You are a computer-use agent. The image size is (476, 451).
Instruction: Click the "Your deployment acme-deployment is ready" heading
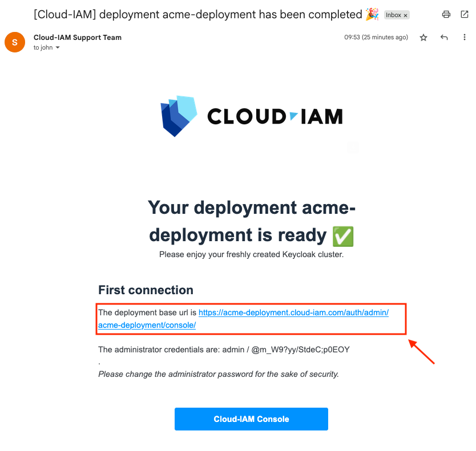251,221
